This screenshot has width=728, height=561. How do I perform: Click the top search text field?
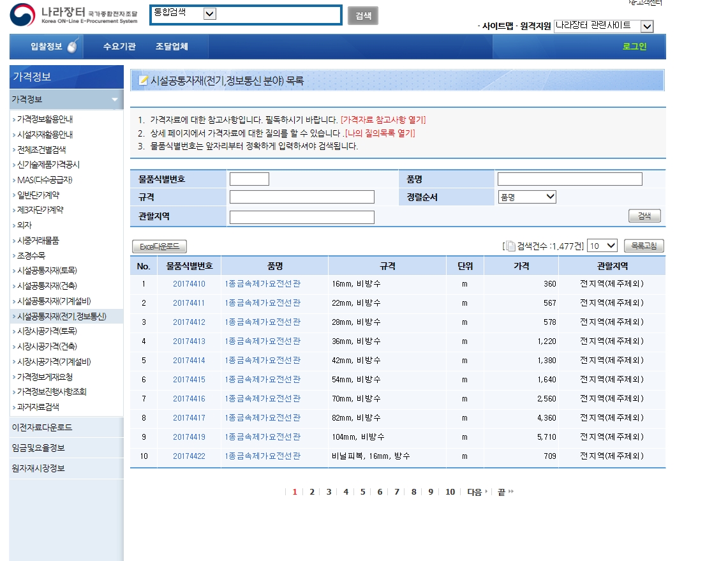pos(278,15)
